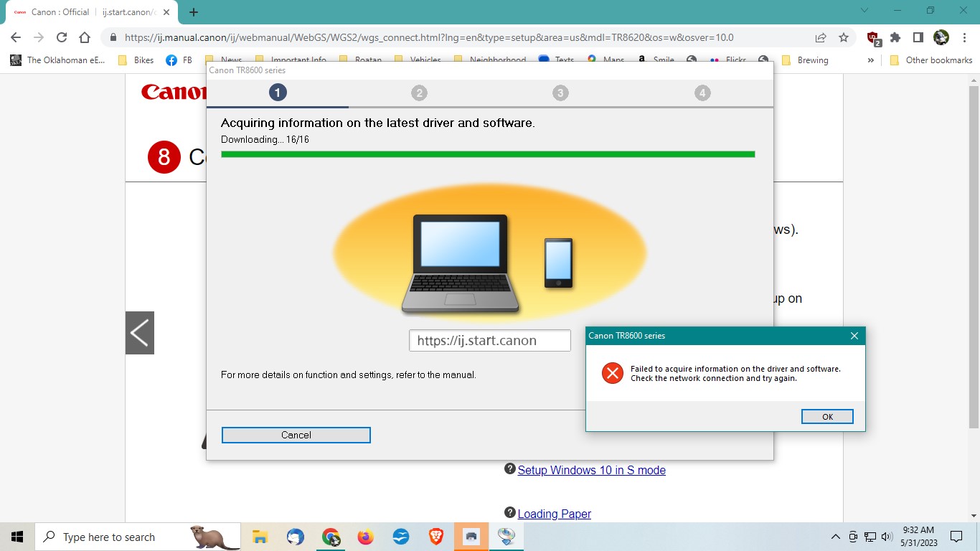The height and width of the screenshot is (551, 980).
Task: Close the error dialog with the X
Action: point(854,336)
